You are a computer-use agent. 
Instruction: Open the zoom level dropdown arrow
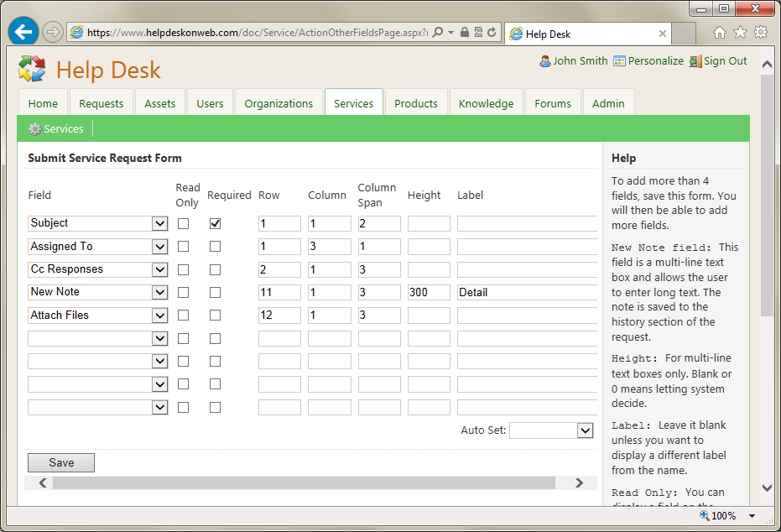tap(752, 516)
